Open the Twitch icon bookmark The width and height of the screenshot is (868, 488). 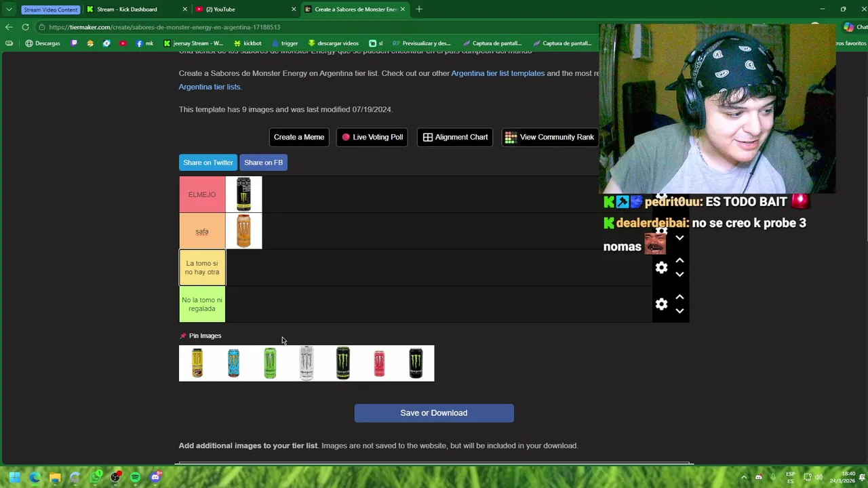(x=74, y=43)
